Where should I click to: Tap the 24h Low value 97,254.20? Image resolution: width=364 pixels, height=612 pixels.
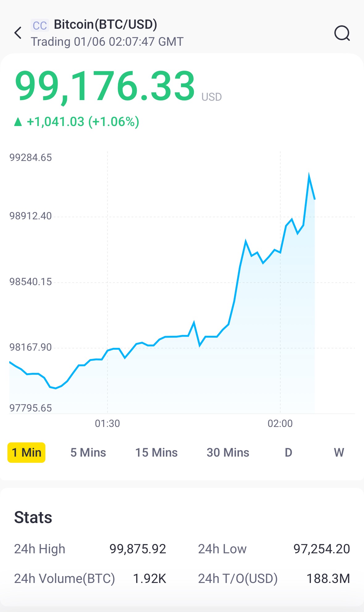pyautogui.click(x=321, y=549)
